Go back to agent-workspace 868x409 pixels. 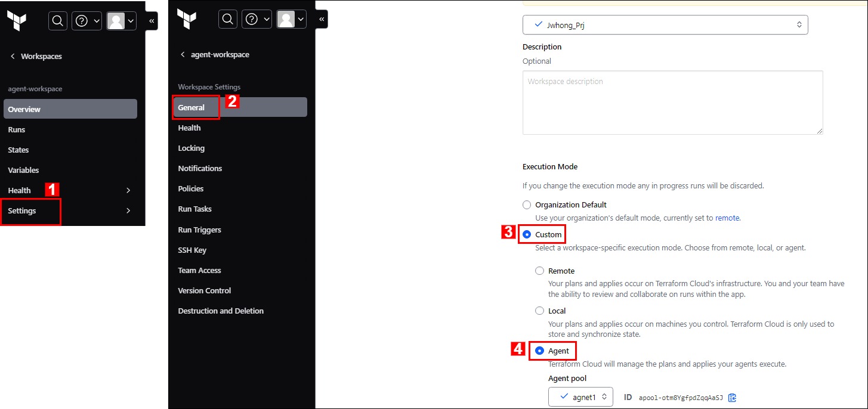(215, 54)
